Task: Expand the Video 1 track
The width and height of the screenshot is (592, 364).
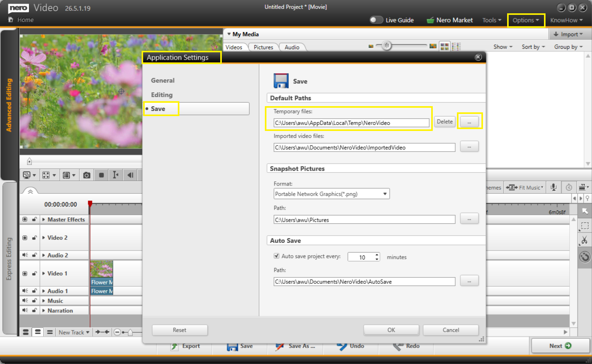Action: click(44, 273)
